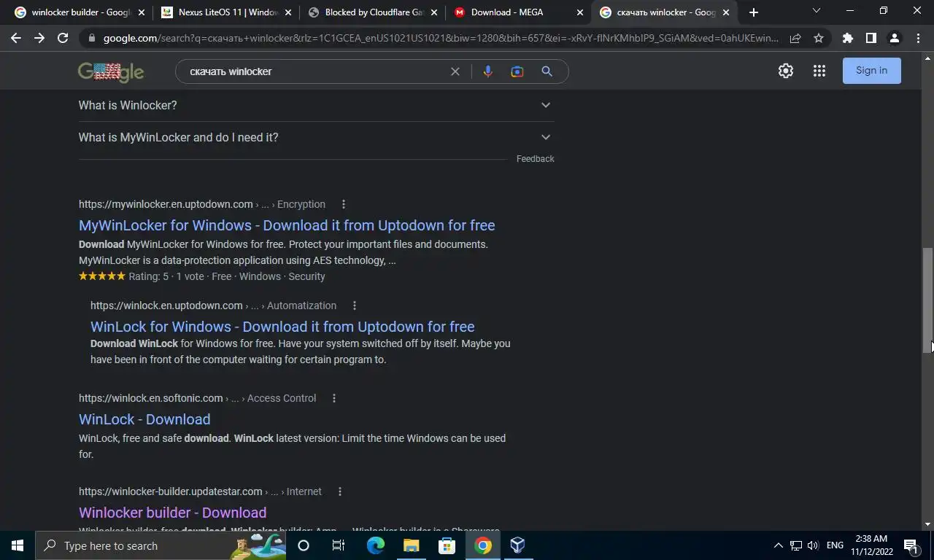Open options for mywinlocker.en.uptodown.com result
Image resolution: width=934 pixels, height=560 pixels.
343,204
